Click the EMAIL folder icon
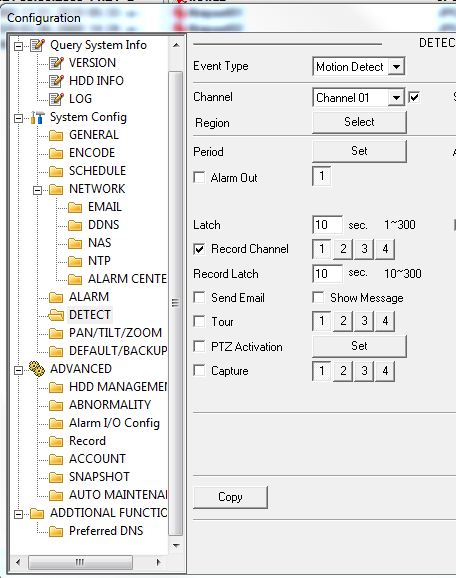 (x=75, y=208)
